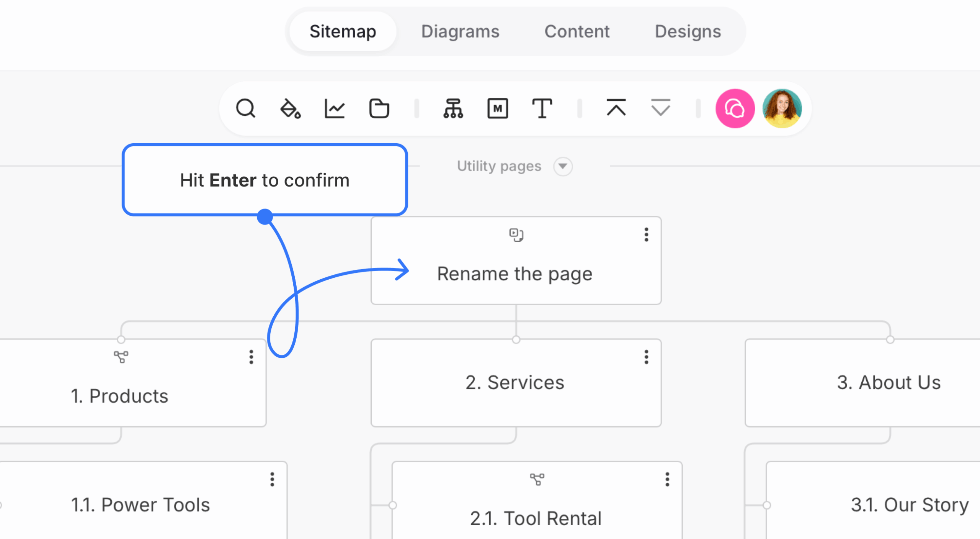Click connector node left of 2.1. Tool Rental

click(392, 505)
